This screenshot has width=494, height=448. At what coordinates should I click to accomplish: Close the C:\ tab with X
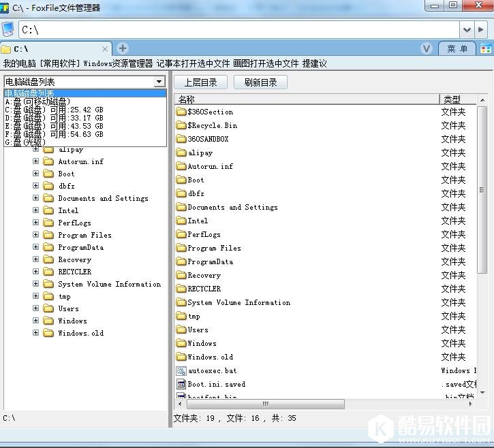point(106,49)
